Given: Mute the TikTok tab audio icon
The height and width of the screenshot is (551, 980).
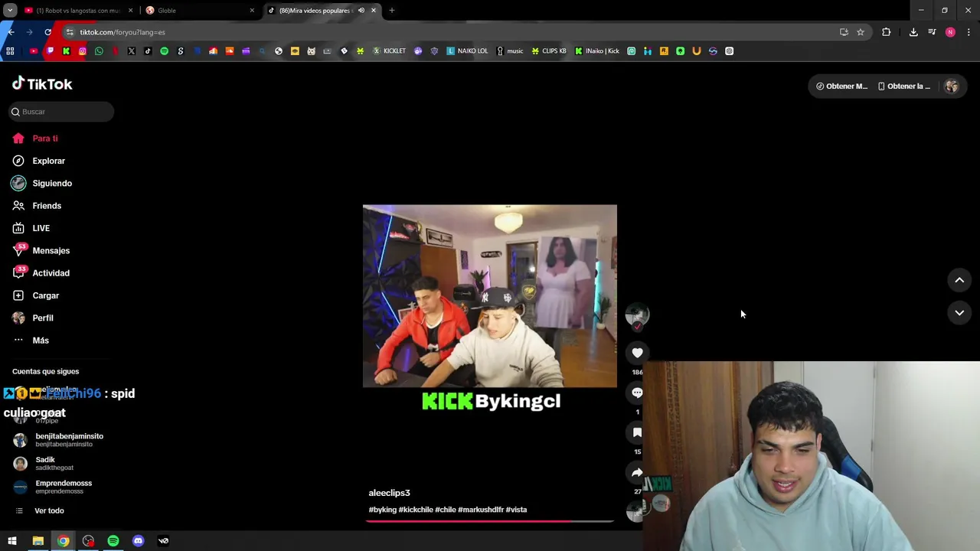Looking at the screenshot, I should 361,11.
